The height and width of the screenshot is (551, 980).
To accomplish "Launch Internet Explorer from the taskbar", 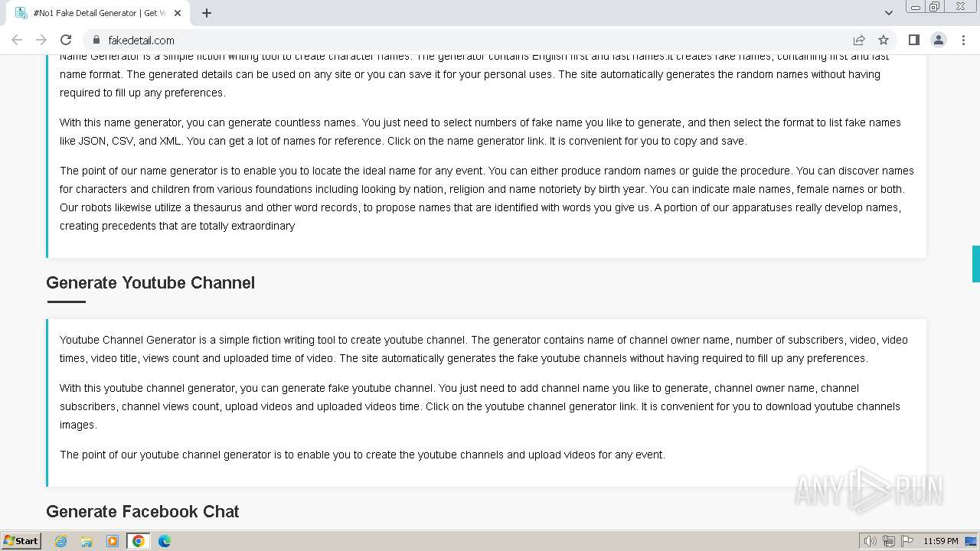I will [x=60, y=541].
